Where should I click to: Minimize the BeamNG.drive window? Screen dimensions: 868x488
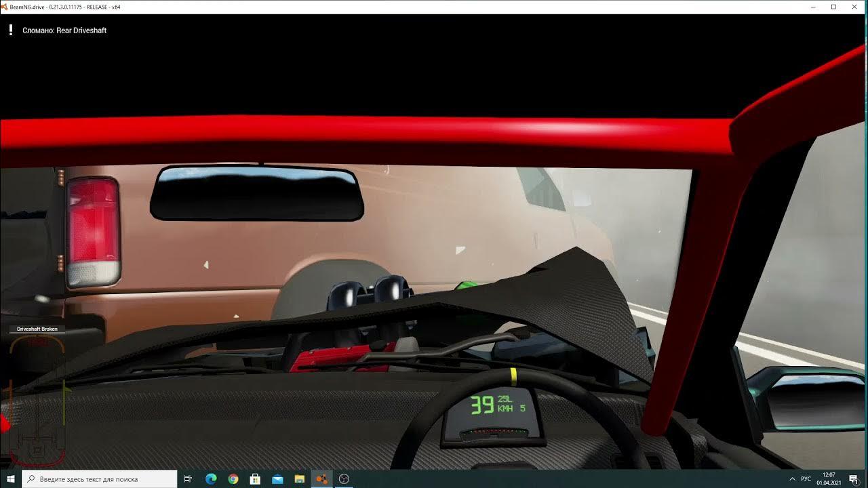[813, 7]
